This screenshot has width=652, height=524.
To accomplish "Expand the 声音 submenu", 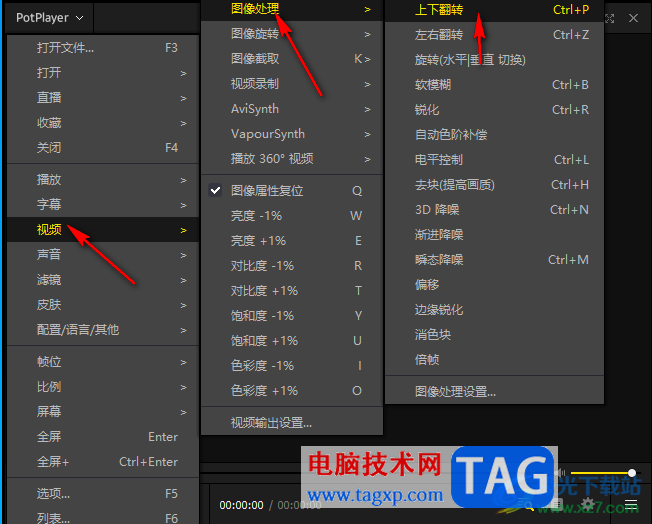I will pyautogui.click(x=103, y=255).
